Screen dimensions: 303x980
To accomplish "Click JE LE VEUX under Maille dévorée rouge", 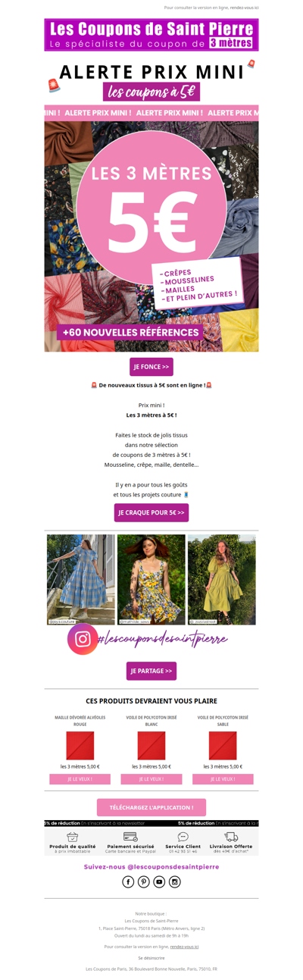I will pyautogui.click(x=80, y=779).
